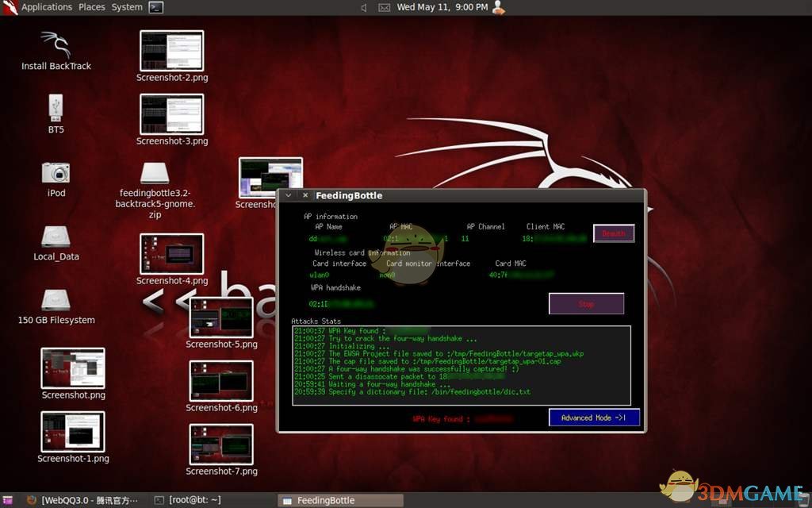Open the Places menu

click(91, 7)
